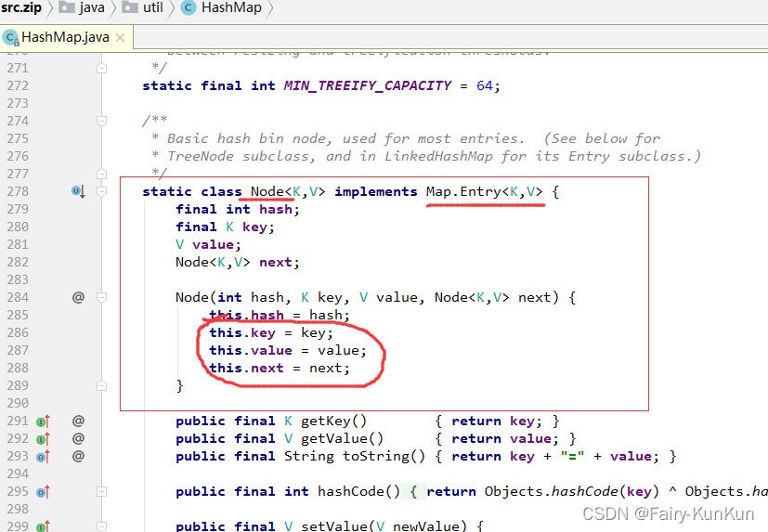Click LinkedHashMap in the comment on line 276
The width and height of the screenshot is (768, 532).
coord(438,156)
